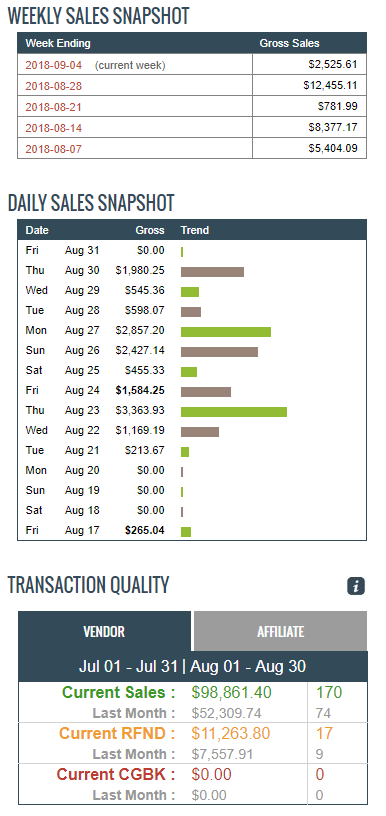Viewport: 386px width, 816px height.
Task: Click the Aug 26 trend bar
Action: (220, 352)
